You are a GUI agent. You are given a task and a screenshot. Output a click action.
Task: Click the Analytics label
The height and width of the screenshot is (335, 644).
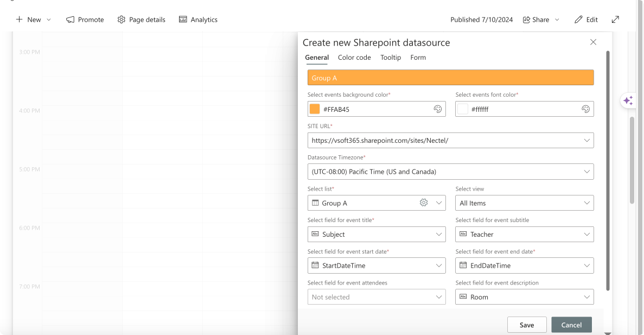204,20
